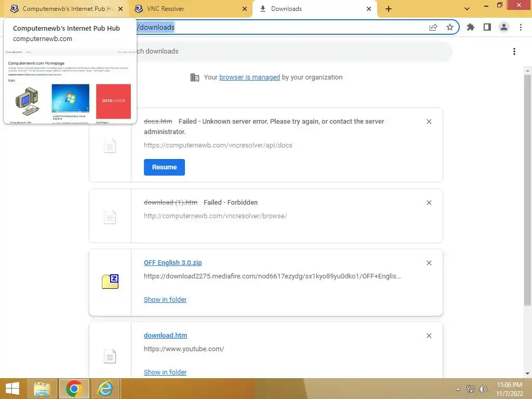Close the VNC Resolver tab
Screen dimensions: 532x399
245,9
